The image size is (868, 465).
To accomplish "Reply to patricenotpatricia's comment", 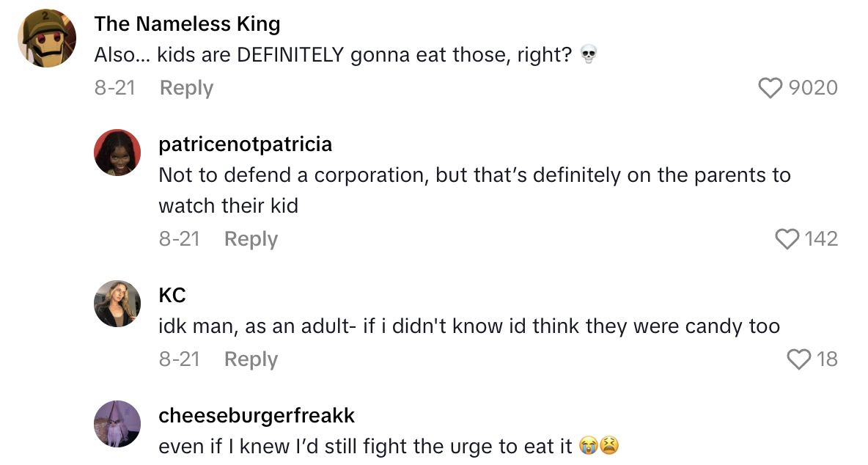I will point(251,239).
